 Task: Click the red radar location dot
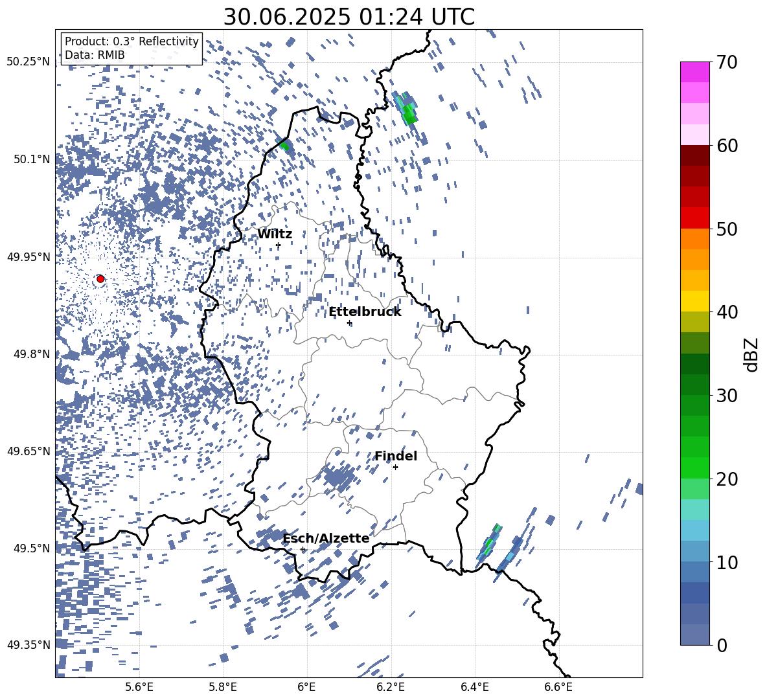[100, 278]
